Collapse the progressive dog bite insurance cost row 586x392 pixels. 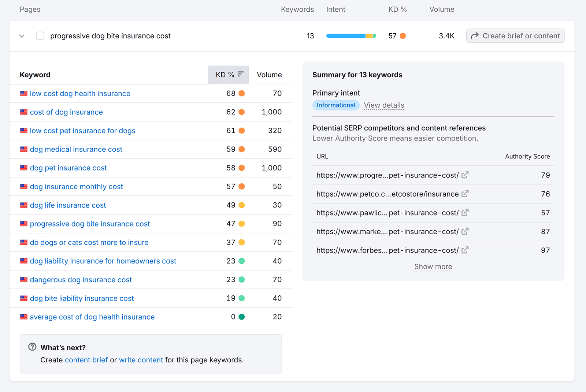coord(22,36)
